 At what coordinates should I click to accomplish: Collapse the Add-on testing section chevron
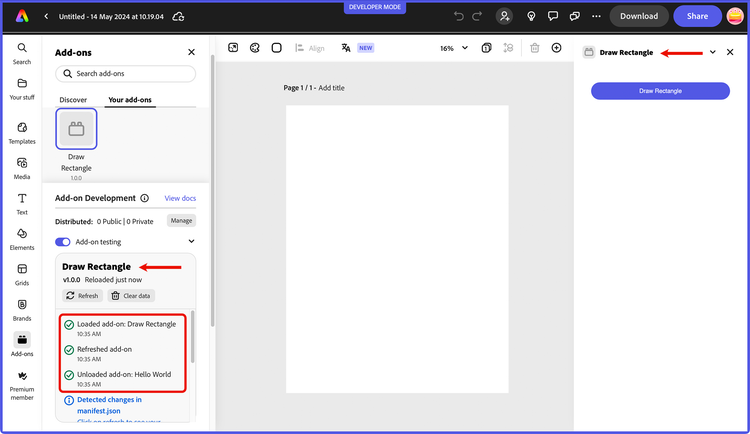[x=191, y=241]
